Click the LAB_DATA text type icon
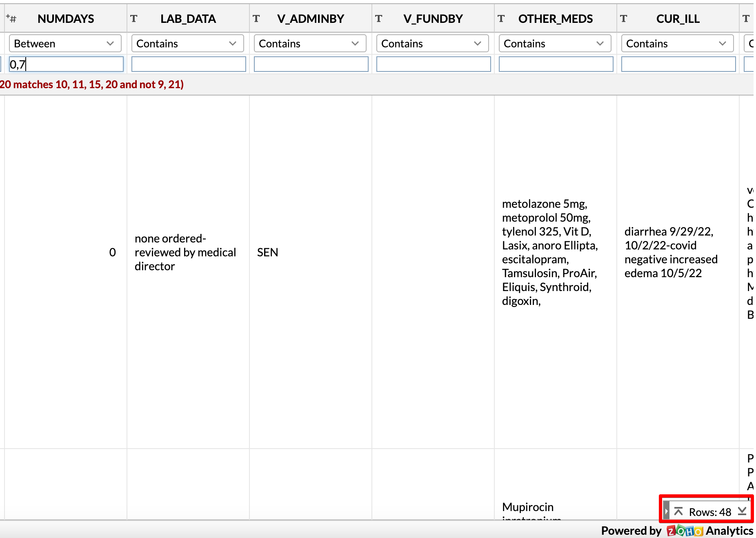The width and height of the screenshot is (756, 538). 134,18
